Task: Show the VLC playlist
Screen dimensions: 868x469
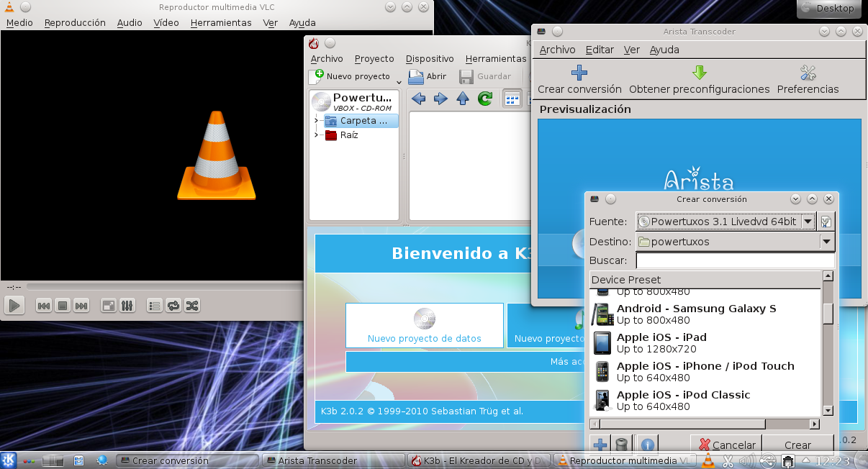Action: coord(155,306)
